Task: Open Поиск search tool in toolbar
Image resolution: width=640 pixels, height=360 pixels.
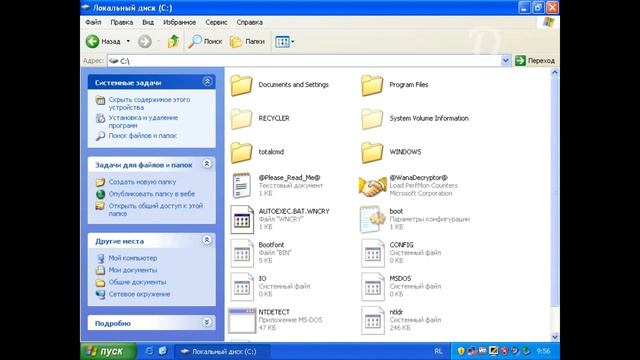Action: coord(205,41)
